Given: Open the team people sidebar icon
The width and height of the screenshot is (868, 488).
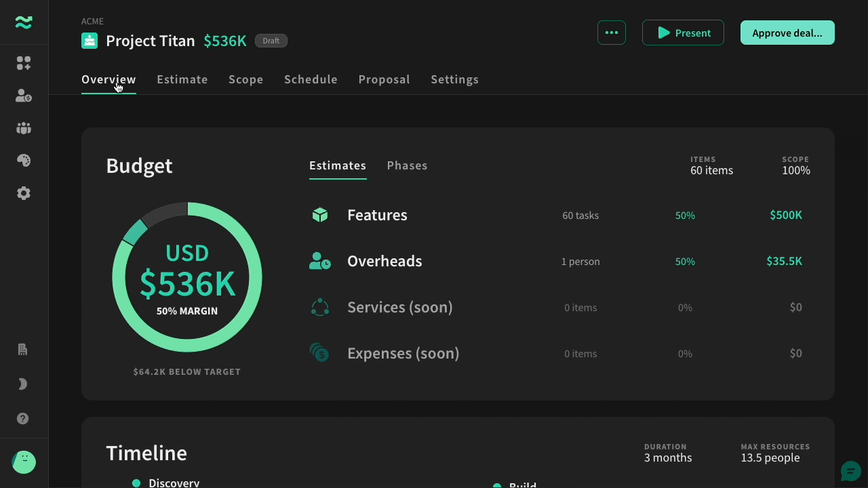Looking at the screenshot, I should point(24,128).
